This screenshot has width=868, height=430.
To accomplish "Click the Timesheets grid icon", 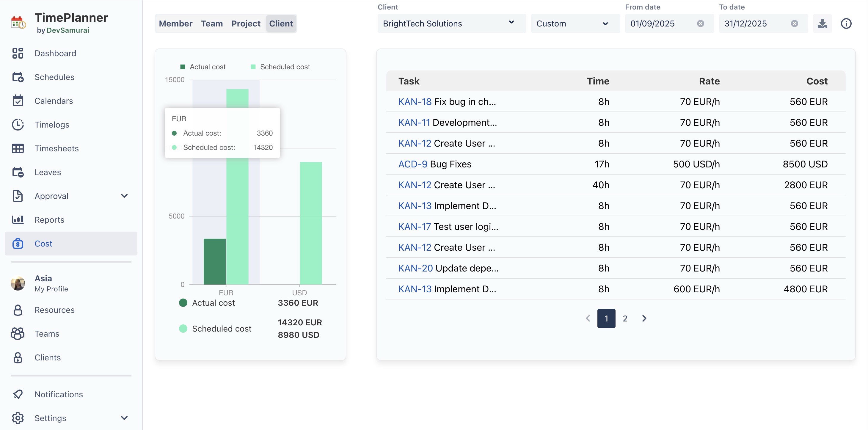I will pyautogui.click(x=18, y=148).
